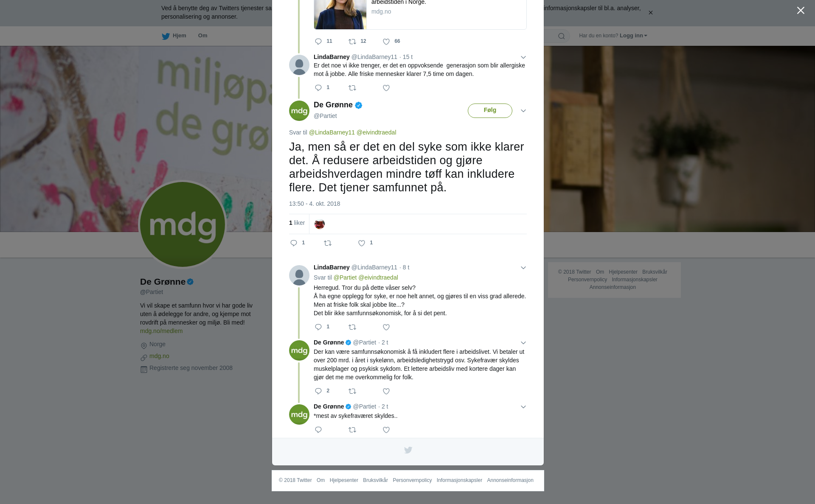Retweet LindaBarney's 15 t reply
Viewport: 815px width, 504px height.
[x=352, y=88]
